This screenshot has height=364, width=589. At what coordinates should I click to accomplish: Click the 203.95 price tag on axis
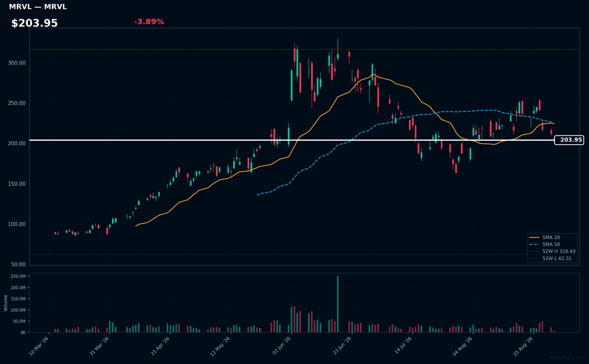pyautogui.click(x=569, y=140)
